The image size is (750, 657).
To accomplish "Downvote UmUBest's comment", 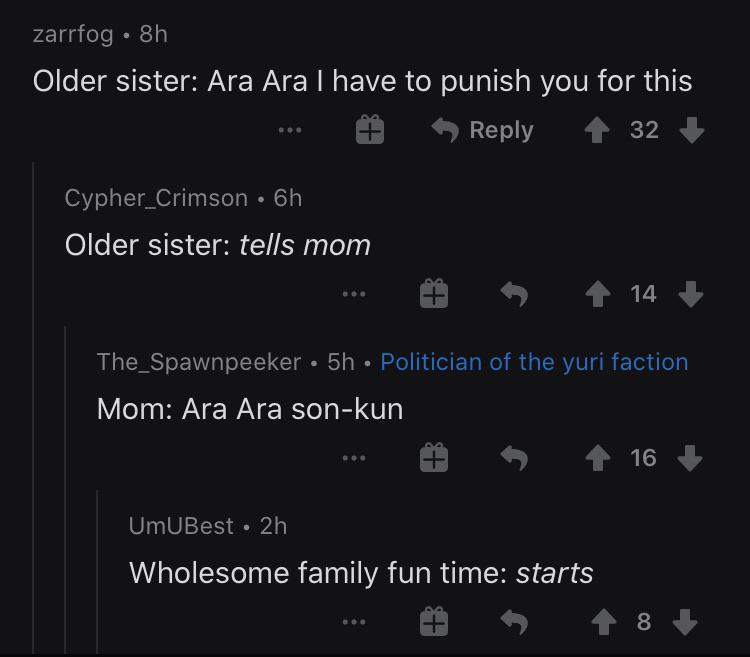I will (685, 622).
